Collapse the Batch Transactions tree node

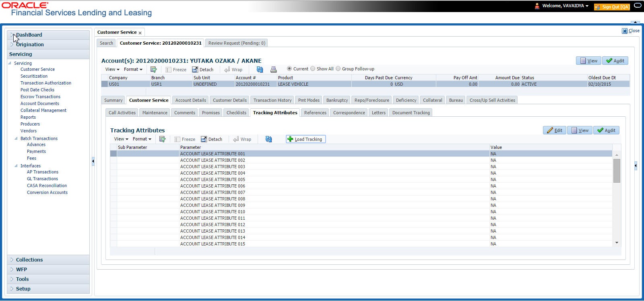coord(16,138)
